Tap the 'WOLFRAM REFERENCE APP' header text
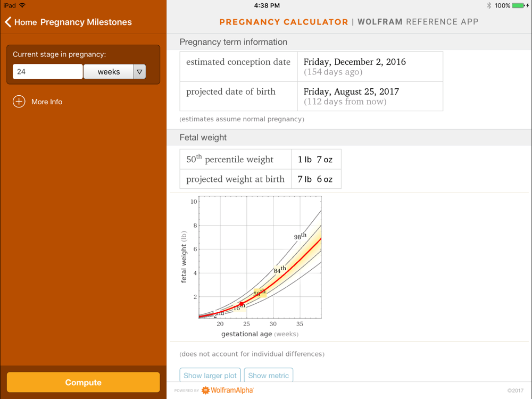Screen dimensions: 532x399 [418, 22]
